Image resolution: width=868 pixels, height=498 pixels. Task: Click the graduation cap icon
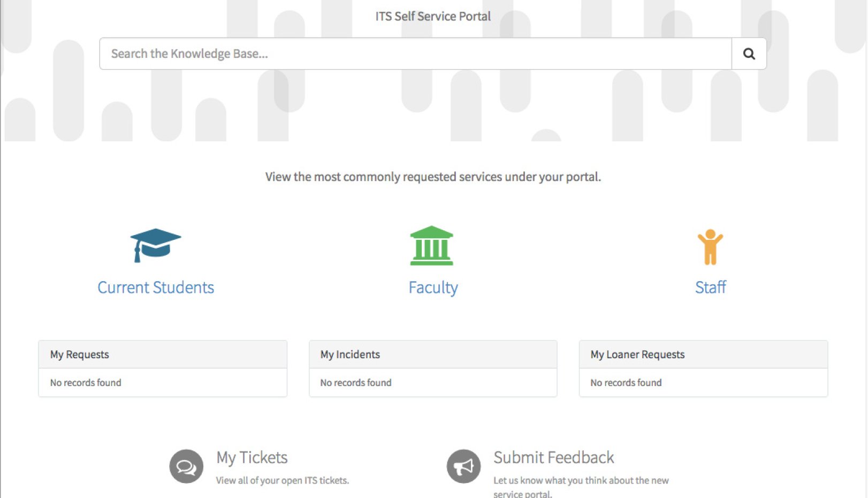pos(155,245)
